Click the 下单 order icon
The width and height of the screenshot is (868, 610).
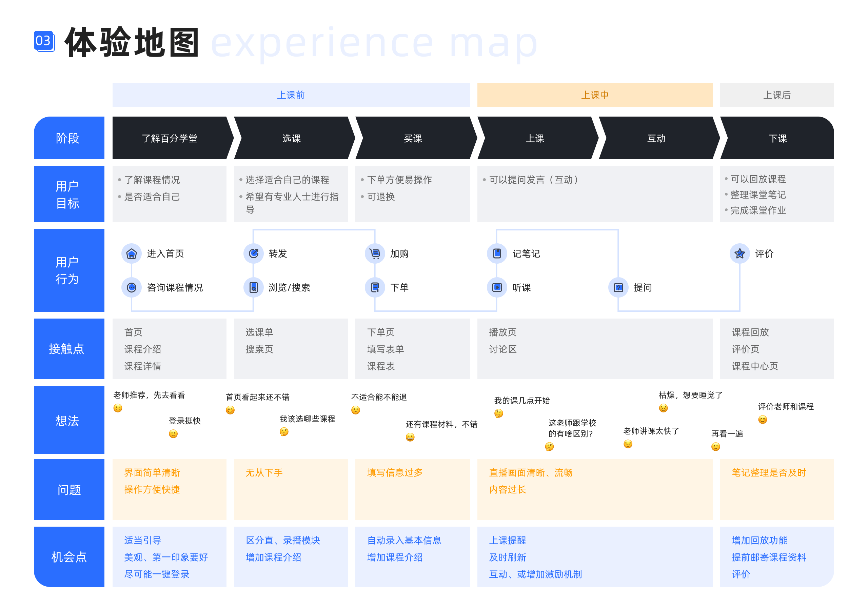coord(375,288)
